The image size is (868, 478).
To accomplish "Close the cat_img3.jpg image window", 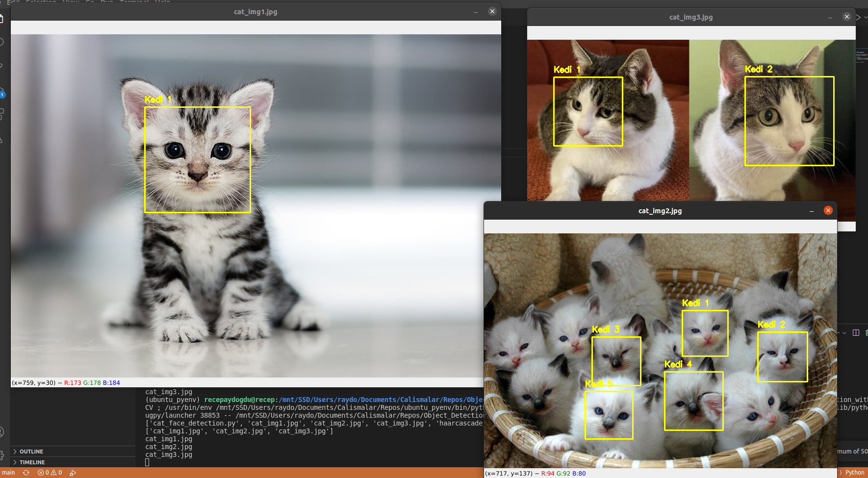I will point(847,17).
